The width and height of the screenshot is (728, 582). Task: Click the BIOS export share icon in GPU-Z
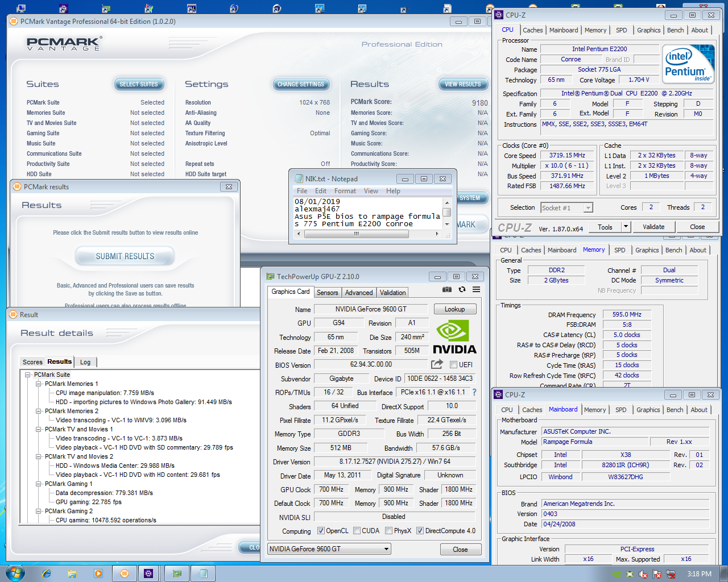437,364
